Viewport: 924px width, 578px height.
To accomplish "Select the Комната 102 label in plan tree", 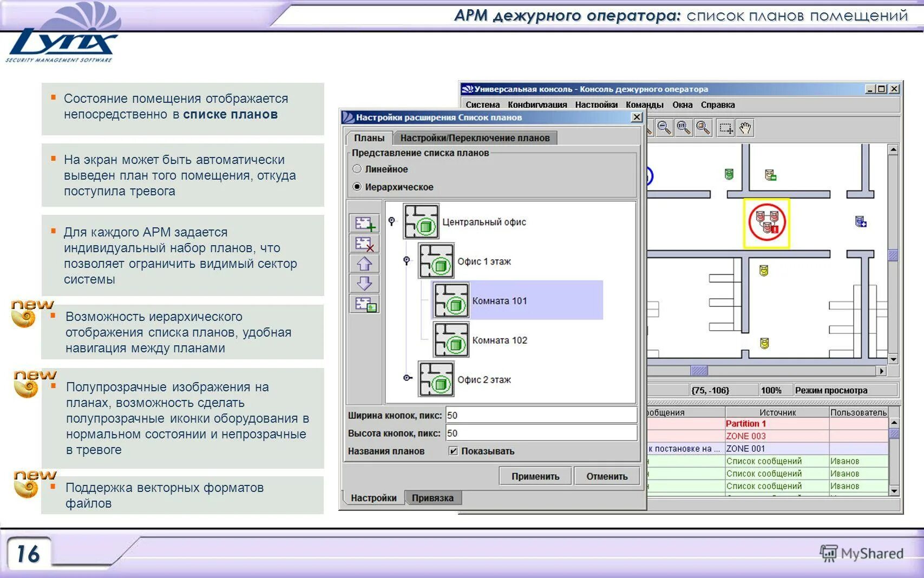I will 500,340.
